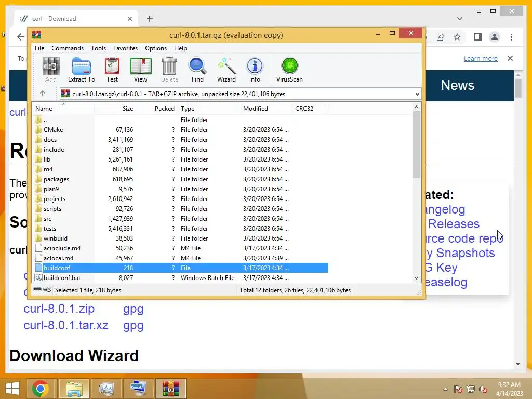Open the Windows Start button
This screenshot has height=399, width=532.
[x=12, y=389]
